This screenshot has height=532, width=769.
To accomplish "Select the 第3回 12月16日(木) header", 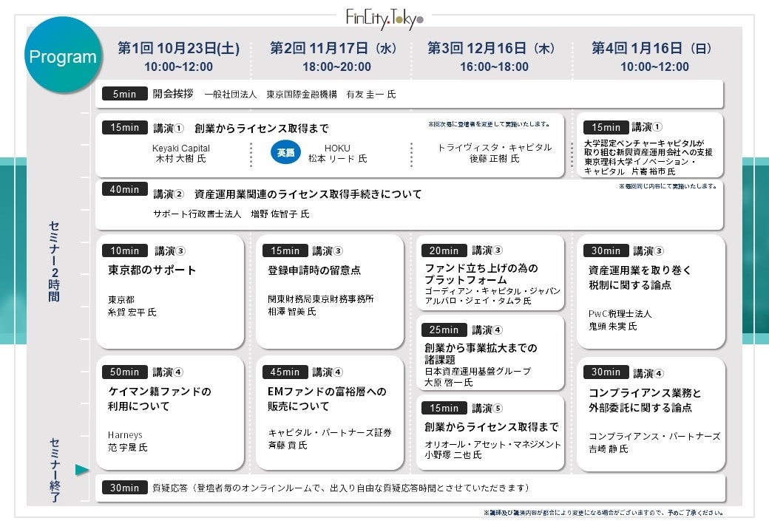I will point(492,49).
